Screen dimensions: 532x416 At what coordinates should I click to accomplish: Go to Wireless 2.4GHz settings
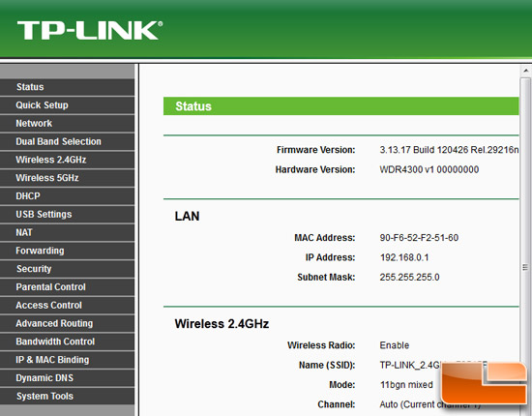67,160
